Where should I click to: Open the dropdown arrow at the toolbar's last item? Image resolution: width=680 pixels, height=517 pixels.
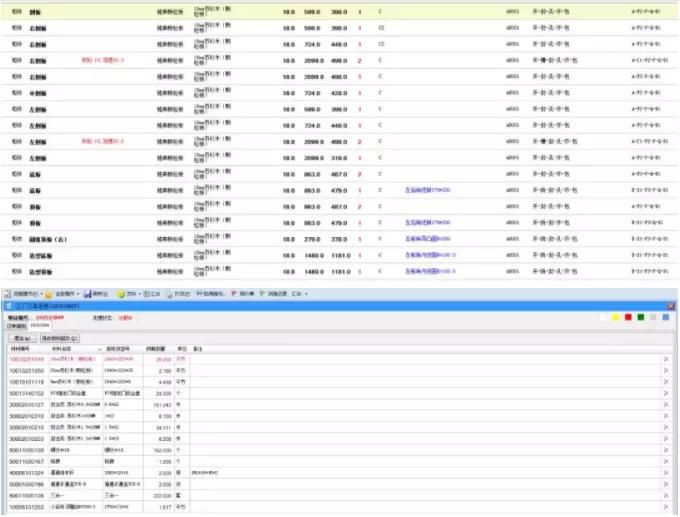tap(306, 294)
